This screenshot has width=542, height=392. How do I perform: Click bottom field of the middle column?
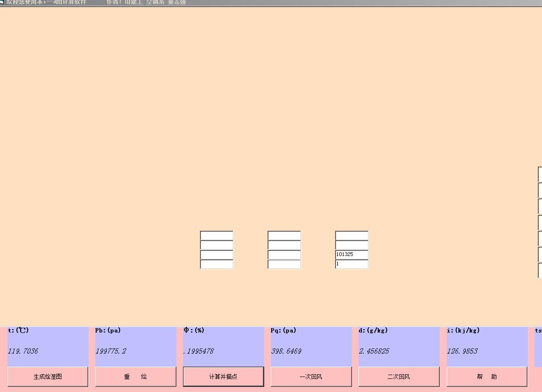(x=284, y=264)
